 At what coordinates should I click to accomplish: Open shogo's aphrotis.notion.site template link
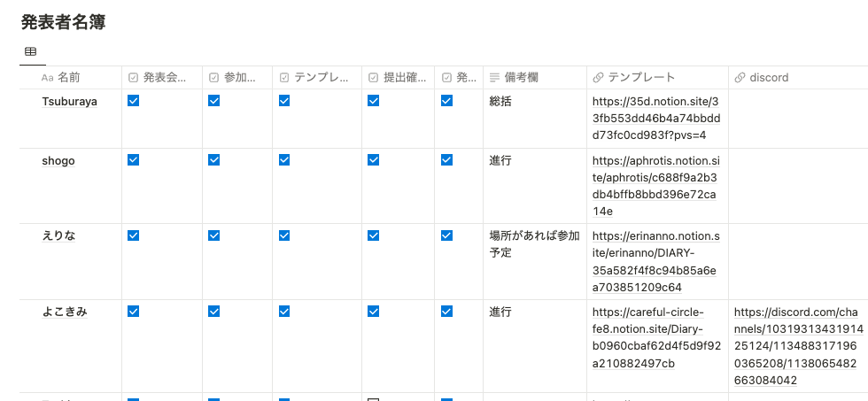(x=656, y=186)
